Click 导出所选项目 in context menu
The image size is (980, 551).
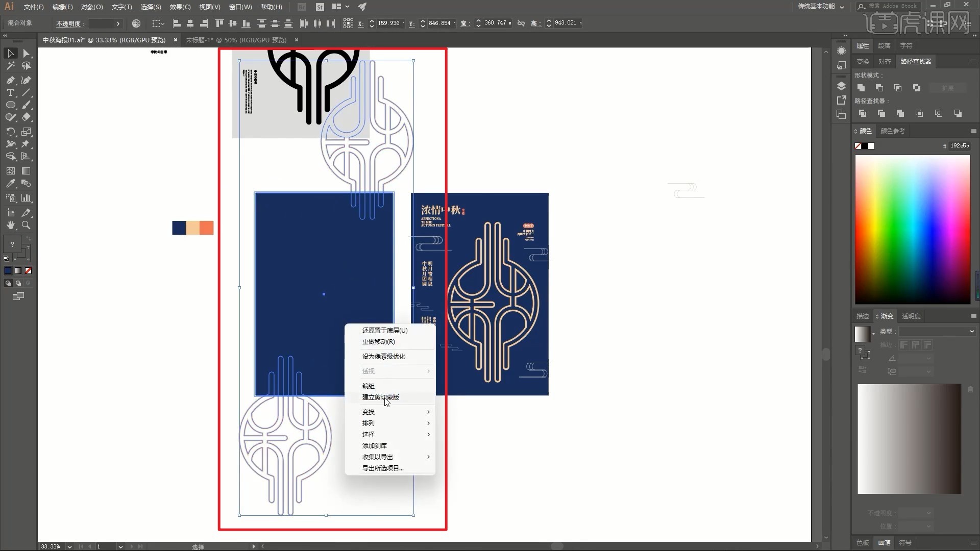click(x=382, y=467)
